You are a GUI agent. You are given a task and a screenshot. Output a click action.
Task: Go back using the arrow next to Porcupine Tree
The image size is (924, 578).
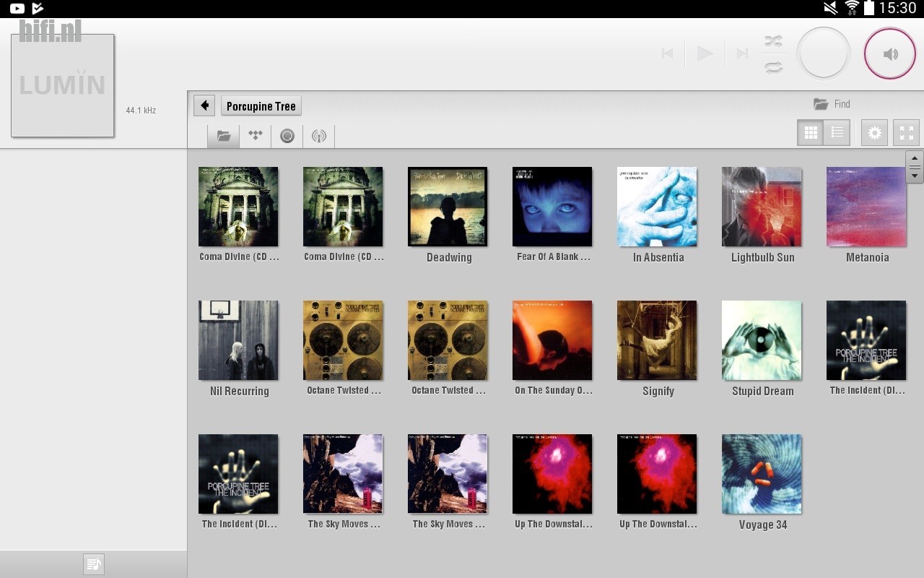(204, 105)
